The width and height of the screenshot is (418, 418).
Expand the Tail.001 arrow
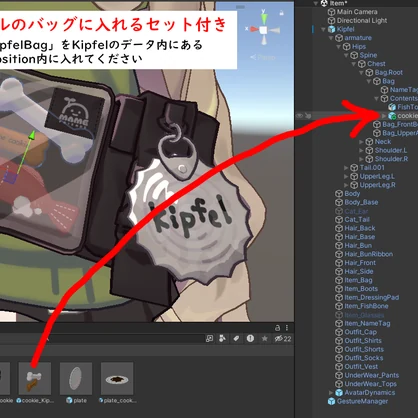[346, 168]
